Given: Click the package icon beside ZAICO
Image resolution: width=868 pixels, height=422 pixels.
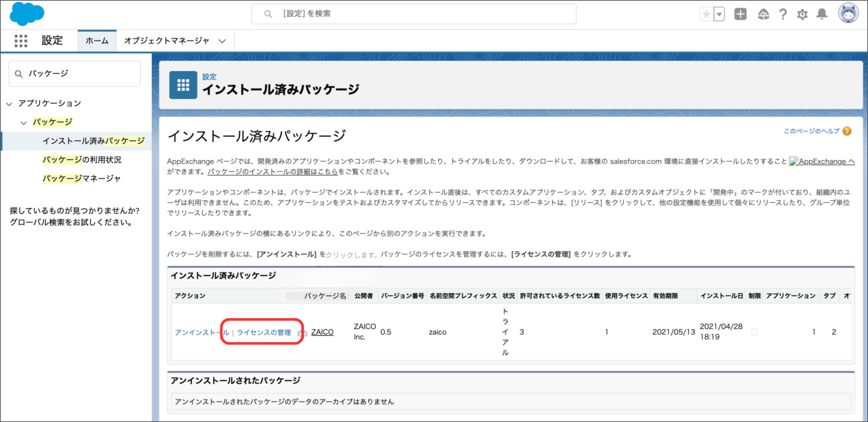Looking at the screenshot, I should pyautogui.click(x=302, y=333).
